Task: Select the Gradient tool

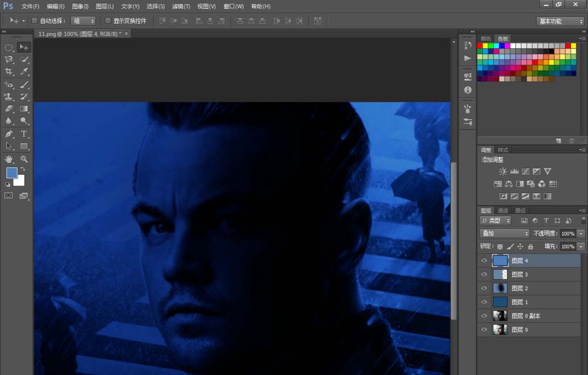Action: point(24,108)
